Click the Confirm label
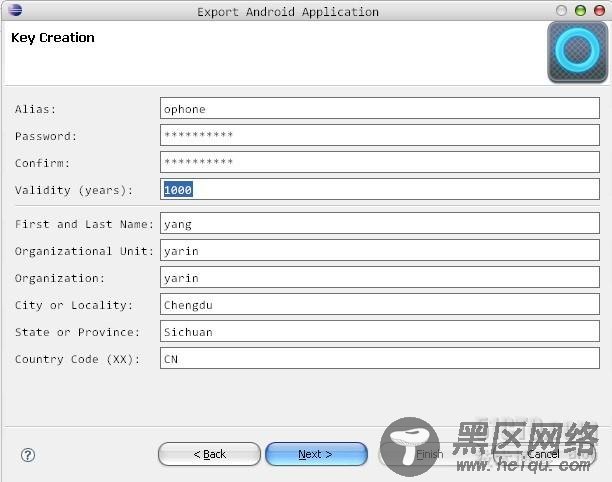This screenshot has height=482, width=612. [x=42, y=163]
